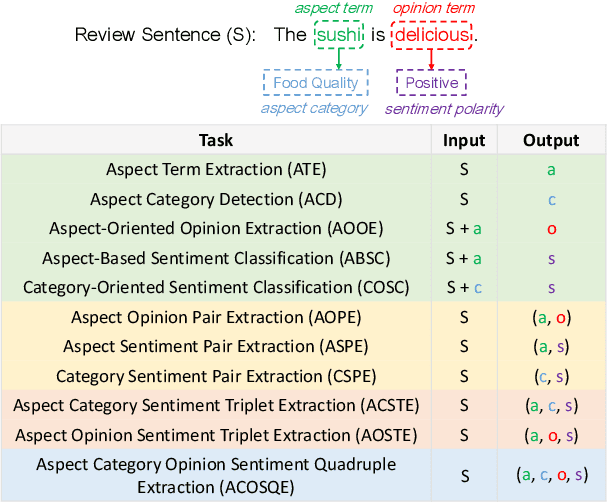Click the "sentiment polarity" purple caption
This screenshot has height=502, width=608.
click(444, 108)
